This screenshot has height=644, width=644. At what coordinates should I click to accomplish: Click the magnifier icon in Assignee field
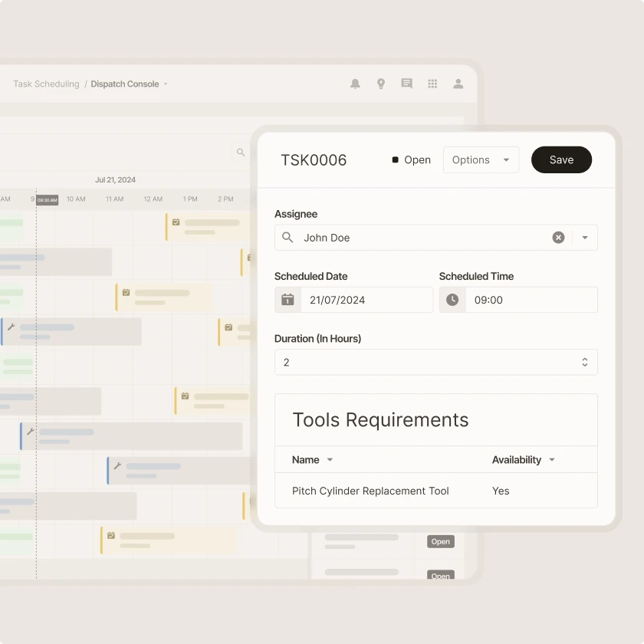(x=287, y=238)
